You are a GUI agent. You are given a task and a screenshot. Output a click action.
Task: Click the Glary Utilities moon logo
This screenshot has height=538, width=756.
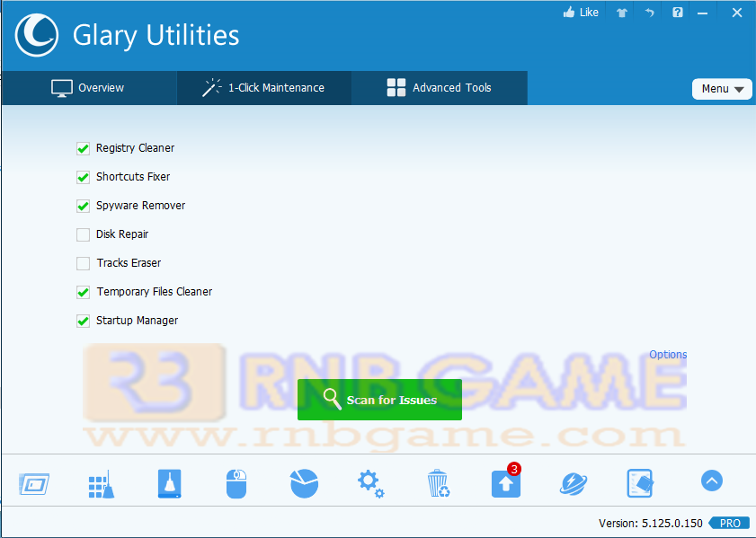point(37,35)
